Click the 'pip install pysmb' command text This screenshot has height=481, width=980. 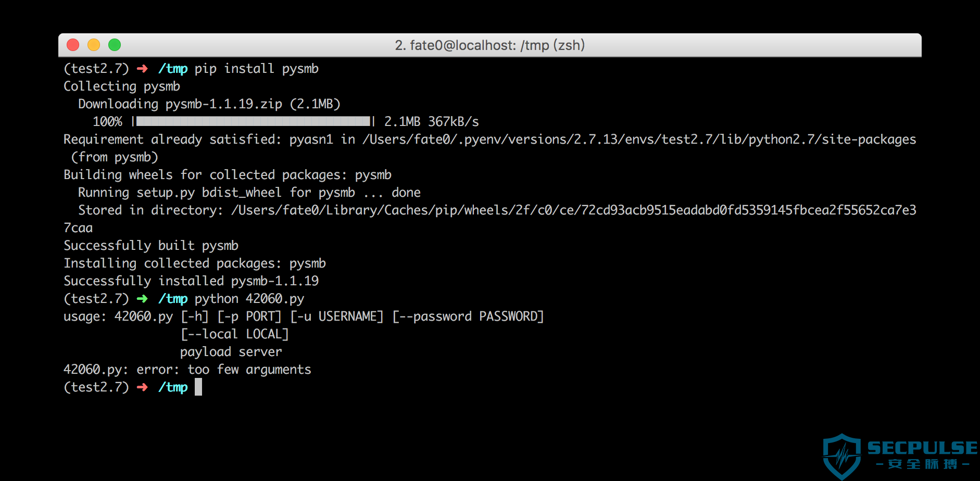pyautogui.click(x=257, y=69)
